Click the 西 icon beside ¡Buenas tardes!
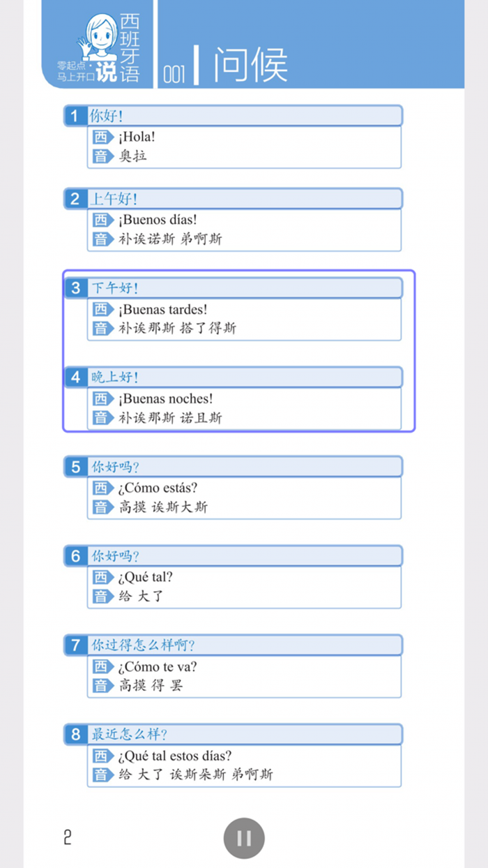 100,309
